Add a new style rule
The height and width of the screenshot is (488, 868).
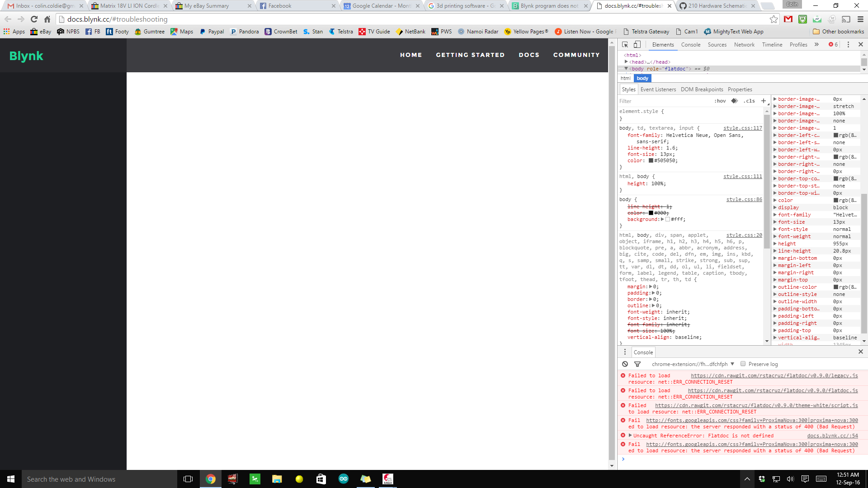coord(764,101)
